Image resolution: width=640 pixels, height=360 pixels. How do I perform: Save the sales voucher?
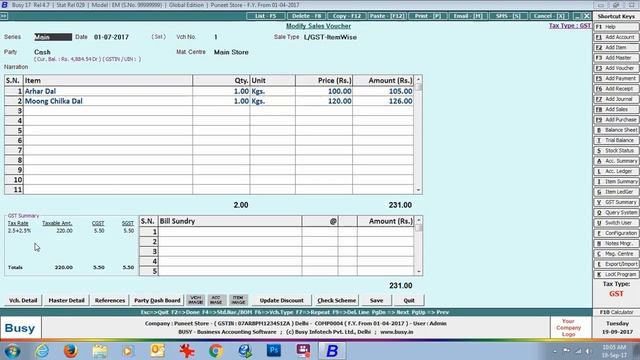pyautogui.click(x=376, y=300)
